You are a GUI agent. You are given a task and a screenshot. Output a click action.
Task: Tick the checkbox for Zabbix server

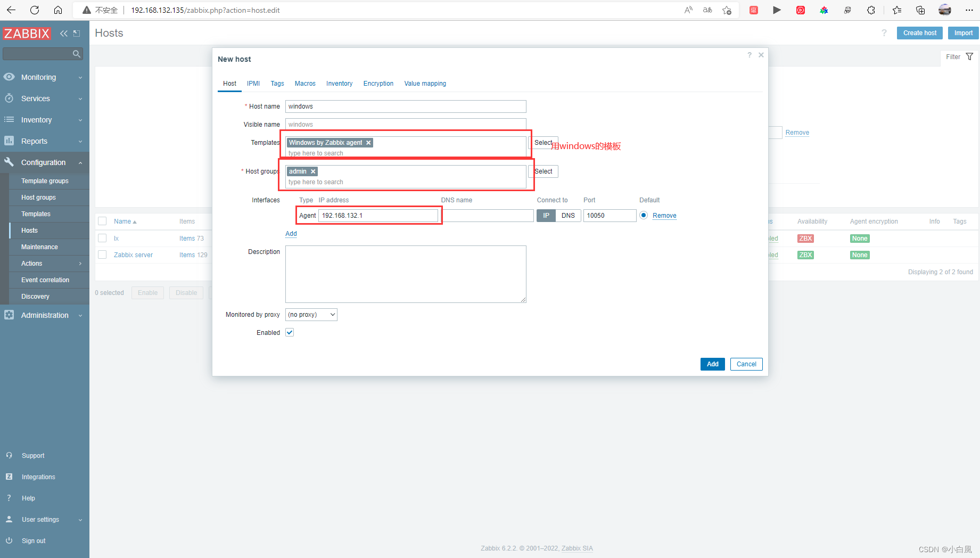point(102,255)
